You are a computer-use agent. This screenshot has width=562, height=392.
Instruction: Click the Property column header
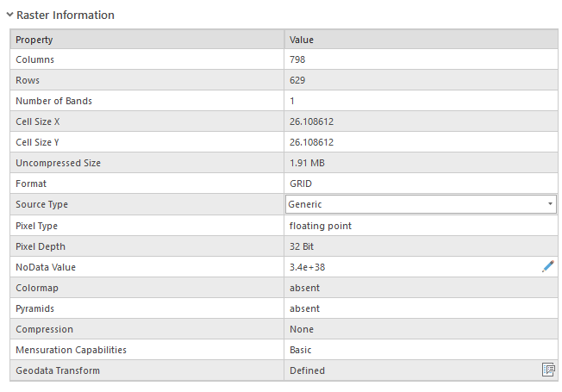[x=147, y=40]
